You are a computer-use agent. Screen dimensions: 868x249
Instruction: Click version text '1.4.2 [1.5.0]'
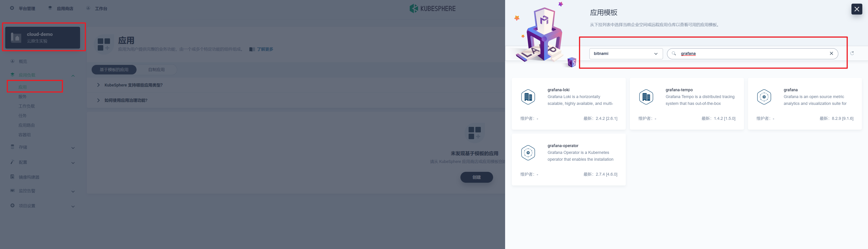point(724,118)
